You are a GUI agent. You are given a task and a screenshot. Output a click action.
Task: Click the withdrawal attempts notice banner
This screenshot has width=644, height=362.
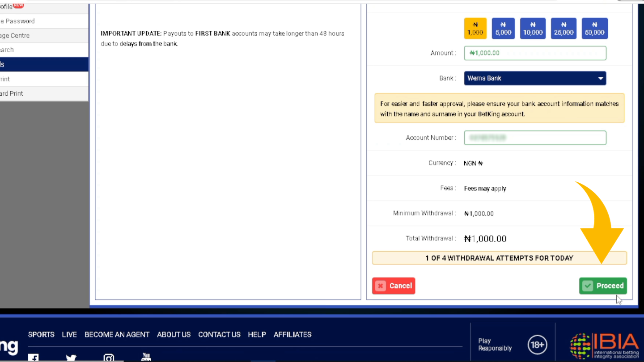pyautogui.click(x=499, y=258)
